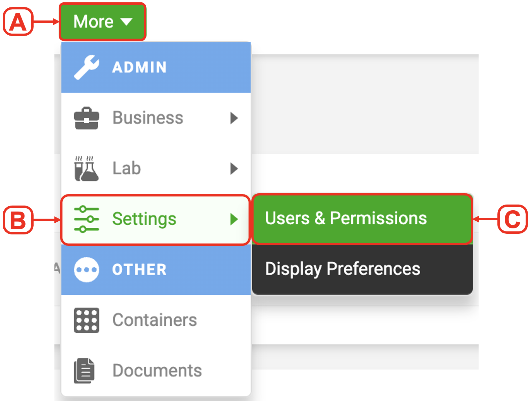Expand the Business submenu arrow
This screenshot has width=532, height=401.
tap(234, 118)
